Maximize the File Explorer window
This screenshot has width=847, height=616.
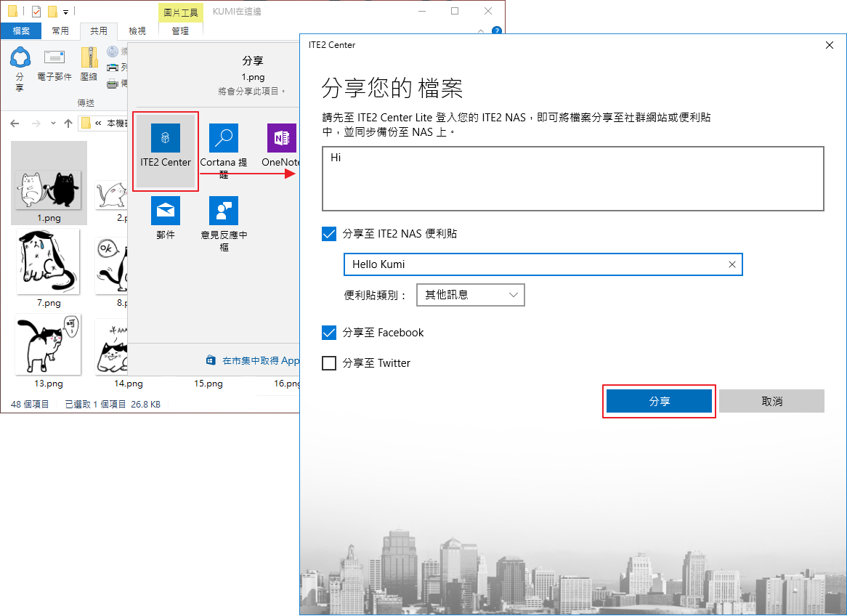(455, 11)
